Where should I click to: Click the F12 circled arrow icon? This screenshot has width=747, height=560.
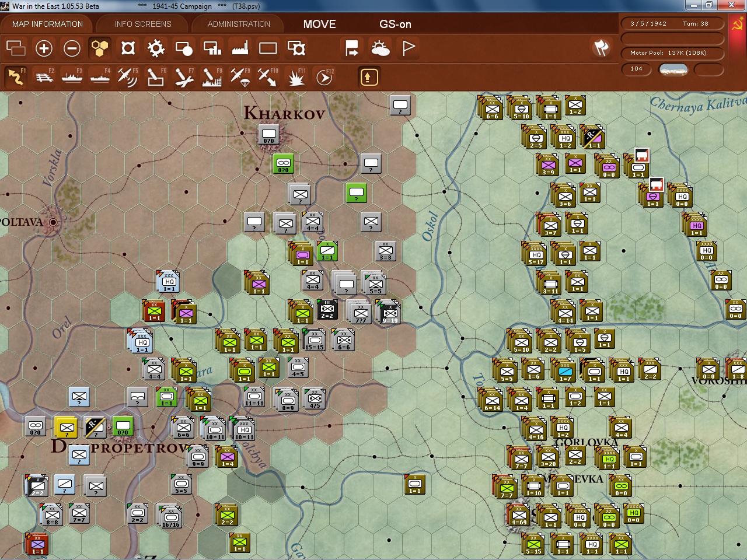(324, 77)
